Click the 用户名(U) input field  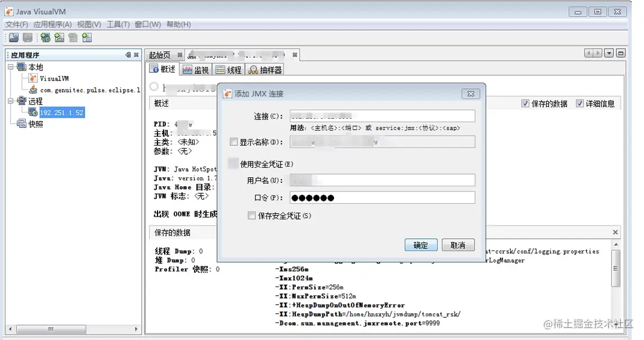[382, 180]
